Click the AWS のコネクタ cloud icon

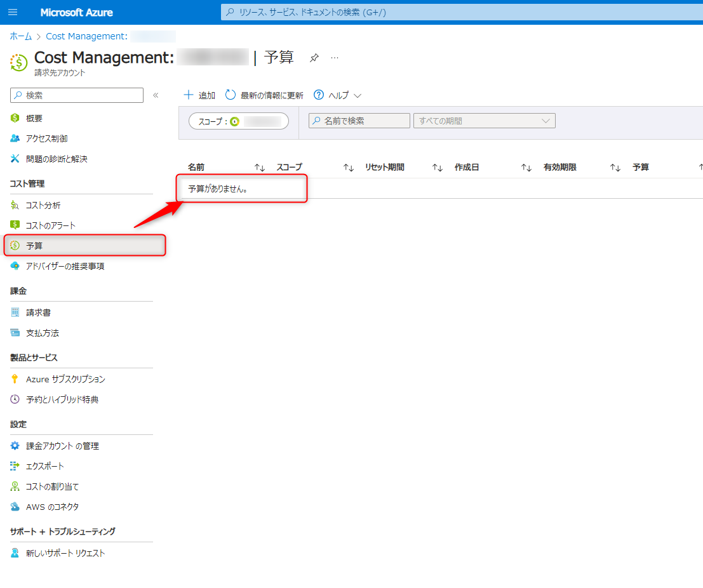15,507
